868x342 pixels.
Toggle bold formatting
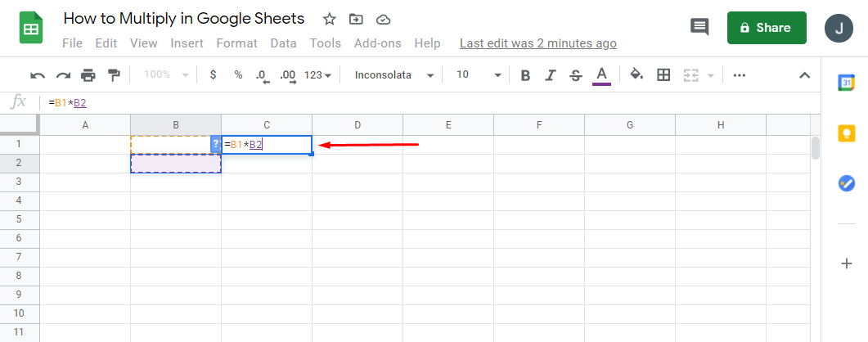525,75
